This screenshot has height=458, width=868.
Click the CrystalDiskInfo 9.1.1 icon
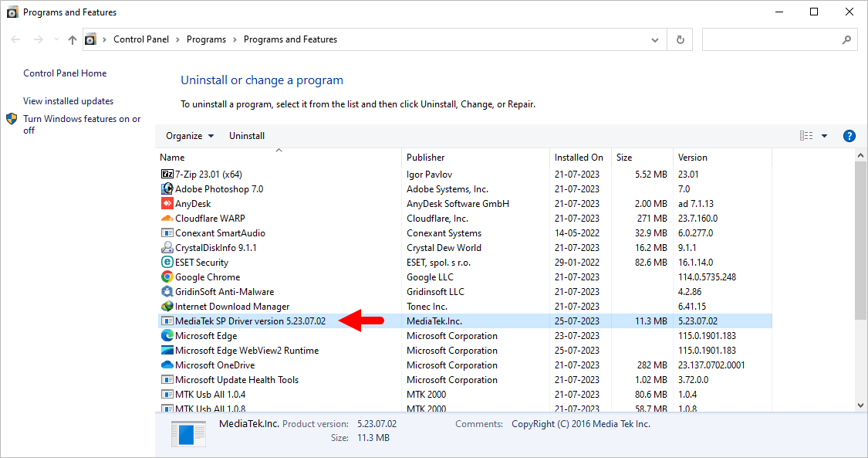point(167,247)
